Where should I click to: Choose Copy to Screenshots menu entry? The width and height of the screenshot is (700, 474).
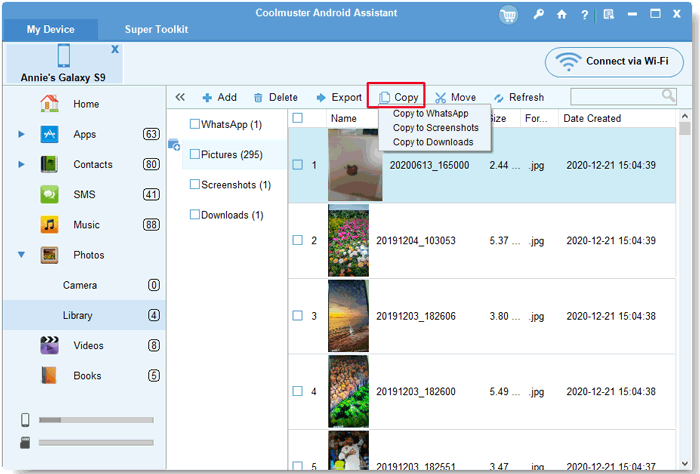click(435, 128)
